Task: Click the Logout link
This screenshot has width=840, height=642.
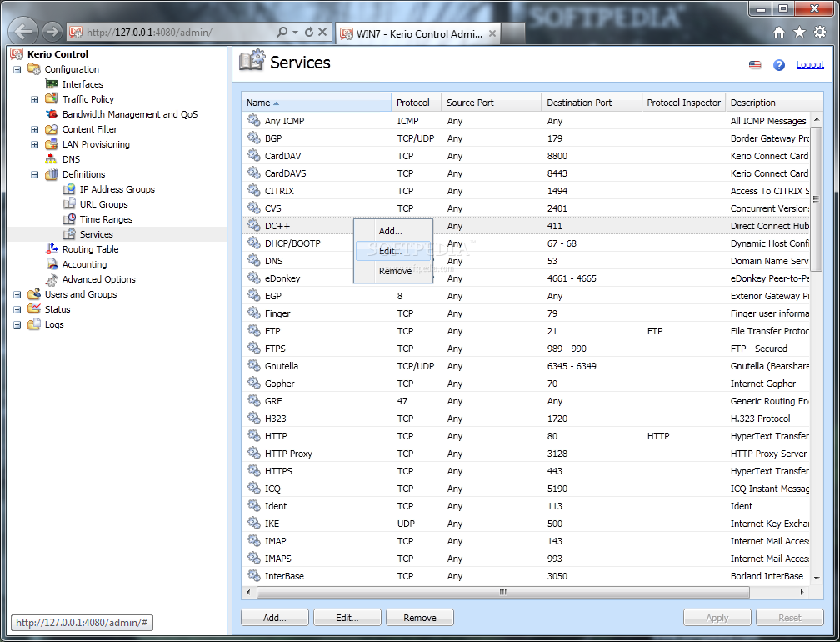Action: click(x=810, y=64)
